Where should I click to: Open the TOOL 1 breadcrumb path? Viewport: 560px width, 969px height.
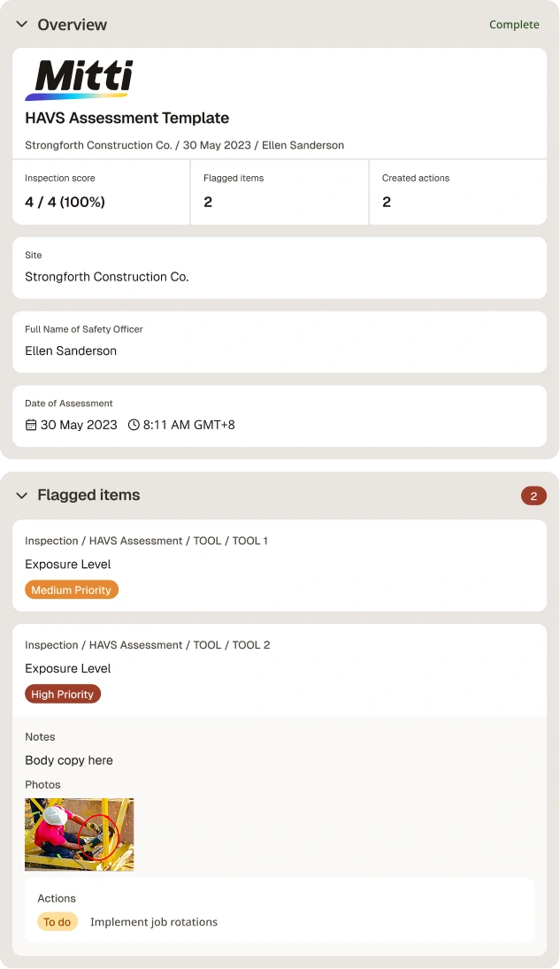point(147,541)
